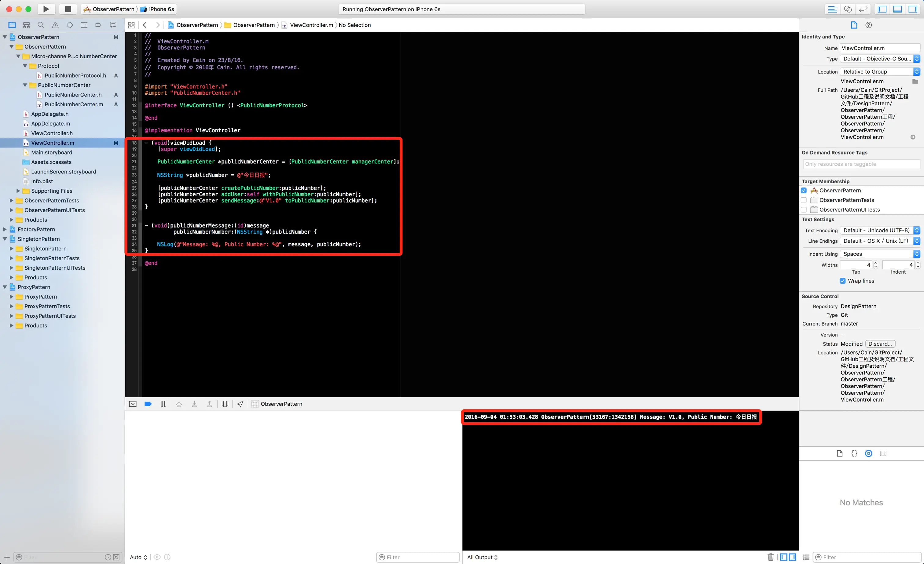Image resolution: width=924 pixels, height=564 pixels.
Task: Open the Issue navigator warning icon
Action: (x=55, y=25)
